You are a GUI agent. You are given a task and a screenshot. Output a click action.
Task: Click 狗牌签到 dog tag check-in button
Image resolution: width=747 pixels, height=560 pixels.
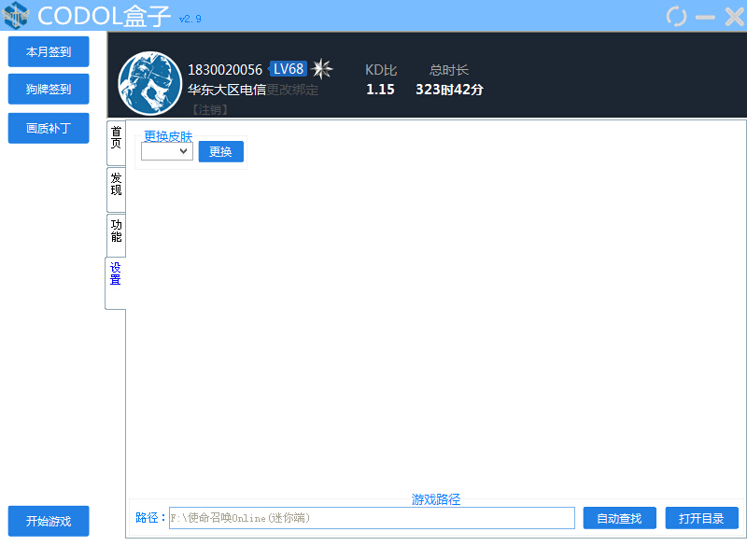(49, 89)
